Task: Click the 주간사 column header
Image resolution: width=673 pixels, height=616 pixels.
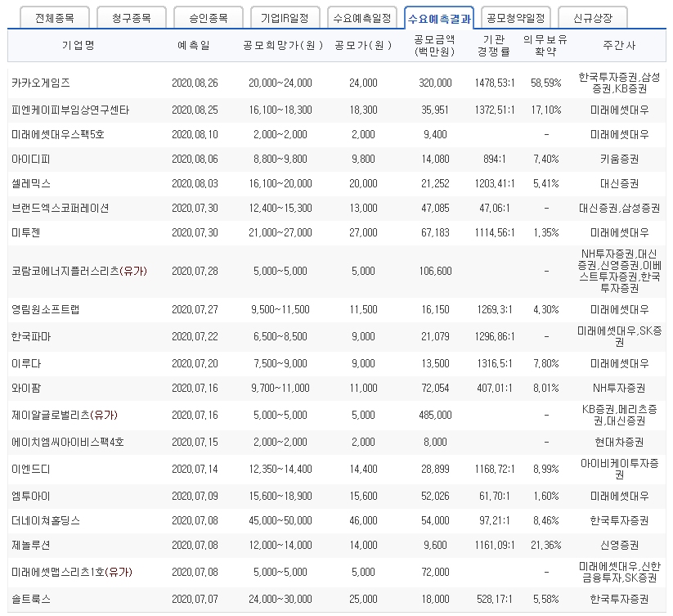Action: [x=619, y=45]
